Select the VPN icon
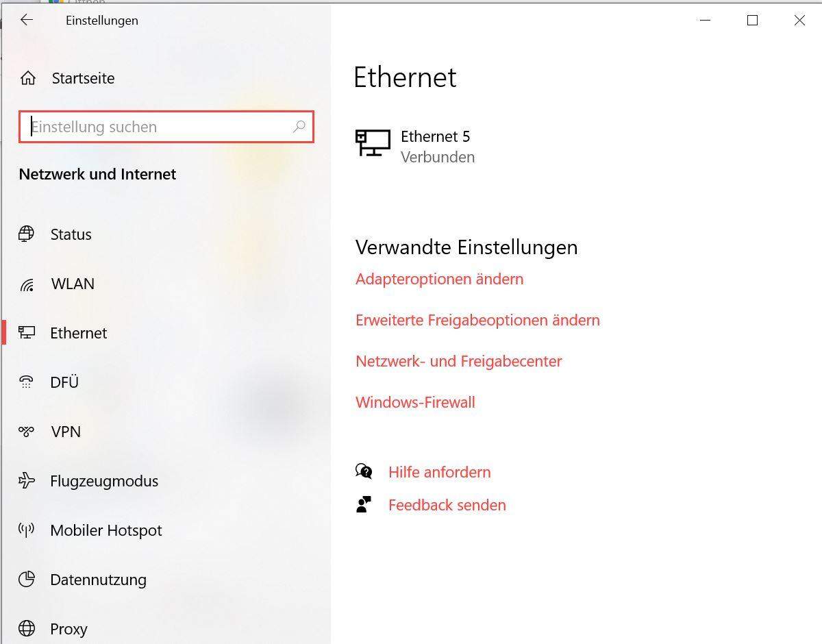 coord(26,432)
